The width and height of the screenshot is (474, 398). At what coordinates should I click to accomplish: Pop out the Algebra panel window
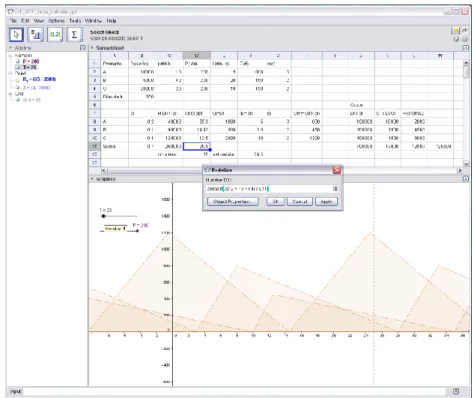point(83,48)
